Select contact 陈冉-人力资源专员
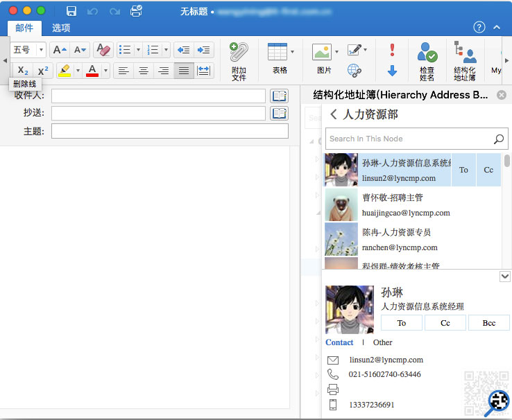Screen dimensions: 512x420 tap(413, 239)
